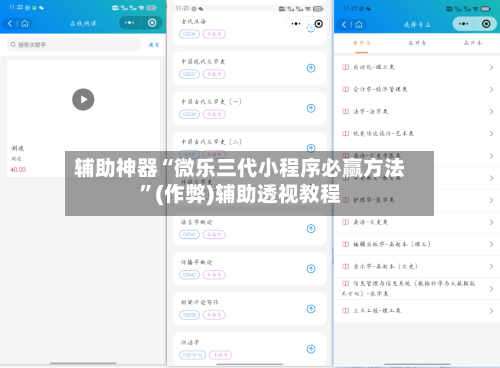Tap the home icon in 在线网课 screen
The width and height of the screenshot is (500, 368).
pyautogui.click(x=25, y=23)
